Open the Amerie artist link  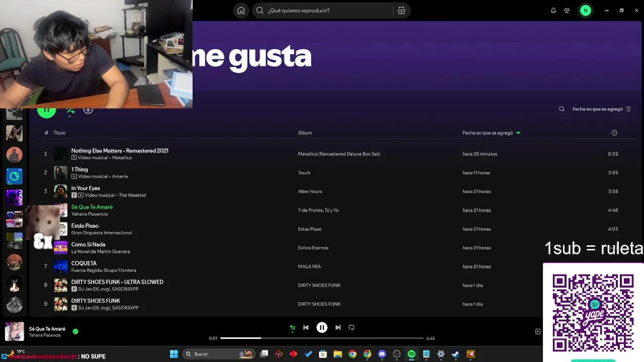(x=120, y=176)
